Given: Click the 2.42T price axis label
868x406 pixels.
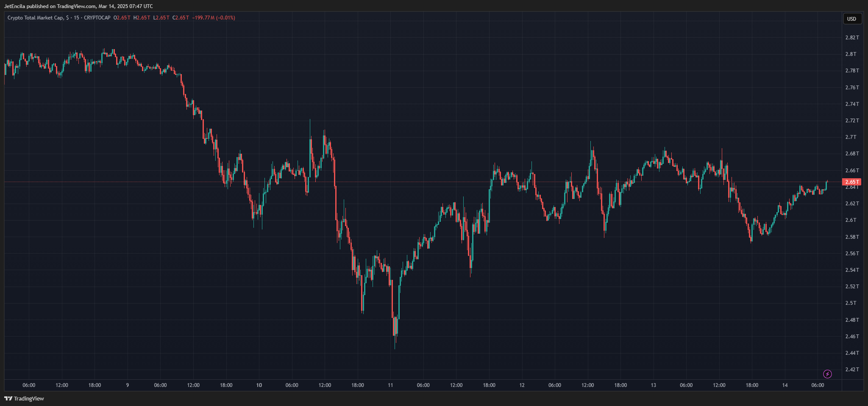Looking at the screenshot, I should tap(852, 370).
